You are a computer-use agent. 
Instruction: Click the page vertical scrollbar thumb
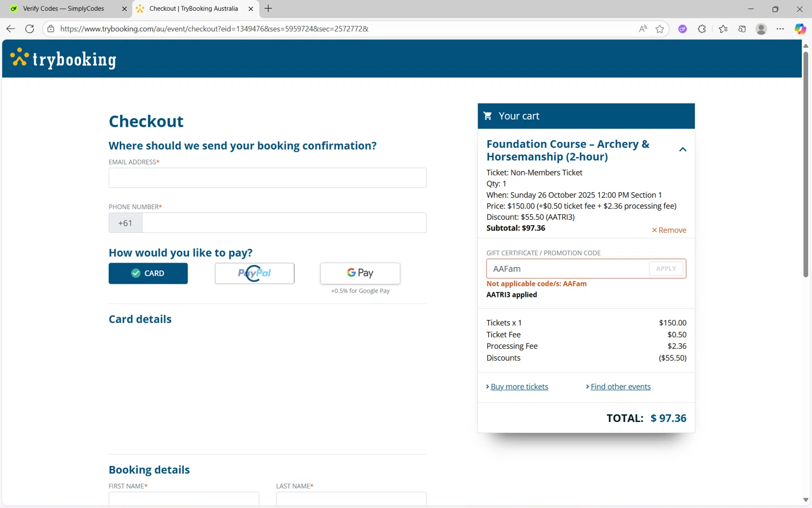(806, 164)
